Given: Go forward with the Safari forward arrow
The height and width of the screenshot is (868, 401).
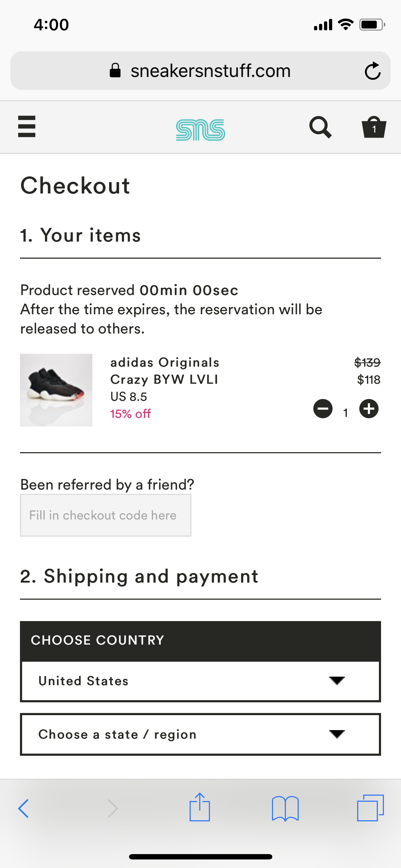Looking at the screenshot, I should [113, 808].
